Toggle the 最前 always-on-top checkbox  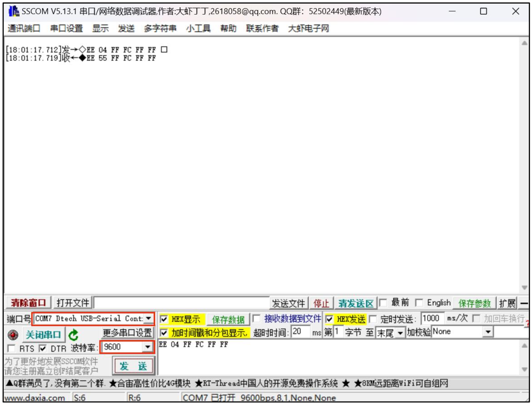(x=383, y=303)
